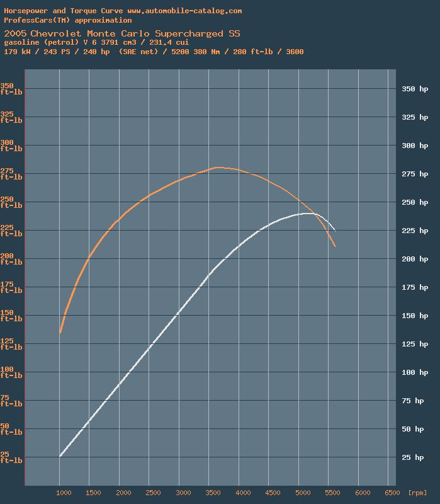The width and height of the screenshot is (440, 504).
Task: Click the 1000 rpm tick label
Action: click(x=61, y=493)
